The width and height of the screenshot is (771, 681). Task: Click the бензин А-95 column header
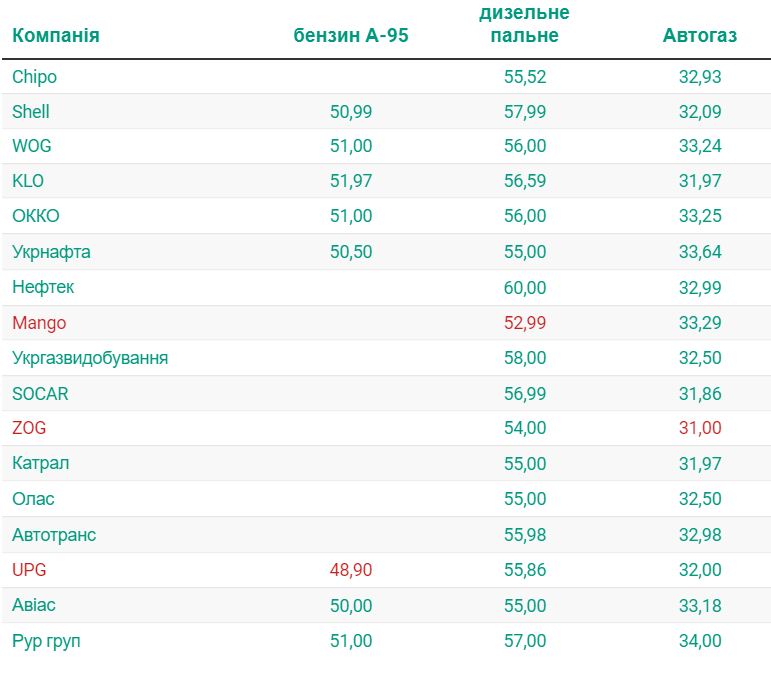pos(351,36)
